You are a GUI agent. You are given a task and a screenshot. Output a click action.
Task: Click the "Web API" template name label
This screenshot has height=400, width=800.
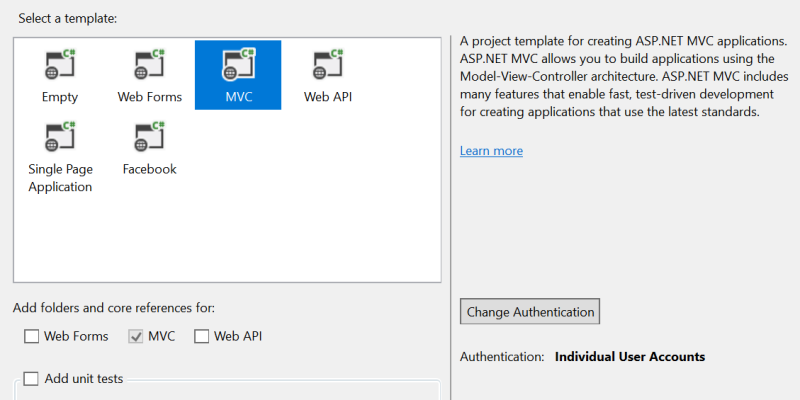click(x=328, y=97)
